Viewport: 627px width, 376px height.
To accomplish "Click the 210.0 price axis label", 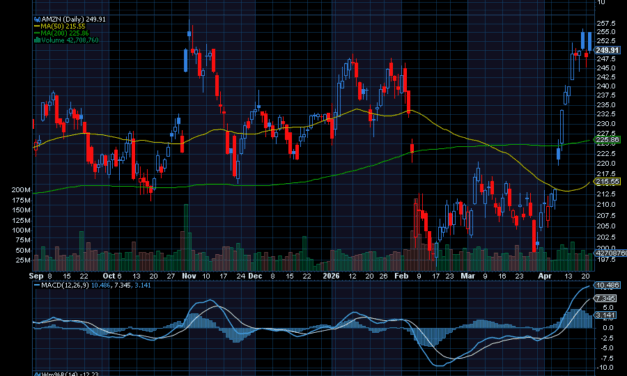I will point(606,204).
